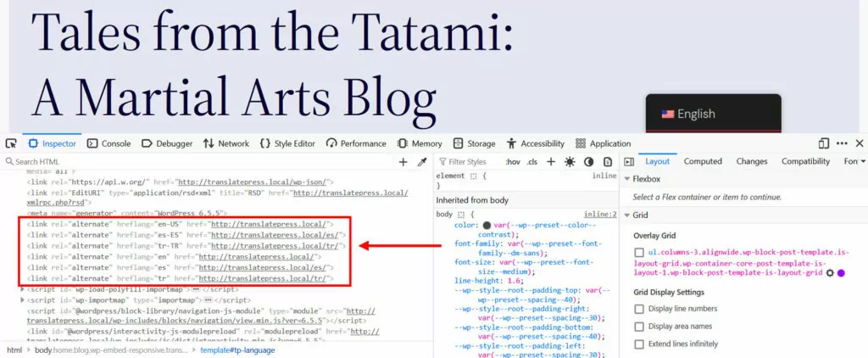Screen dimensions: 868x358
Task: Toggle the :hov pseudo-class panel
Action: coord(513,162)
